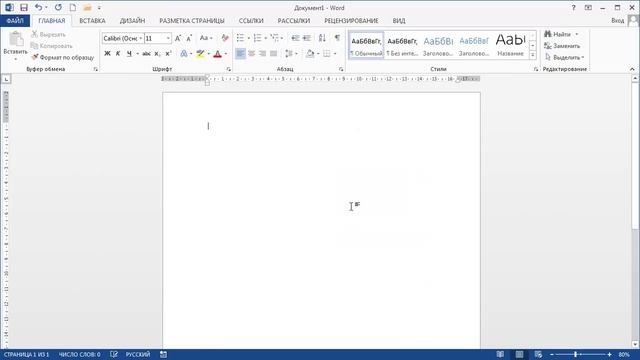The image size is (640, 360).
Task: Decrease the font size with the shrink icon
Action: click(189, 38)
